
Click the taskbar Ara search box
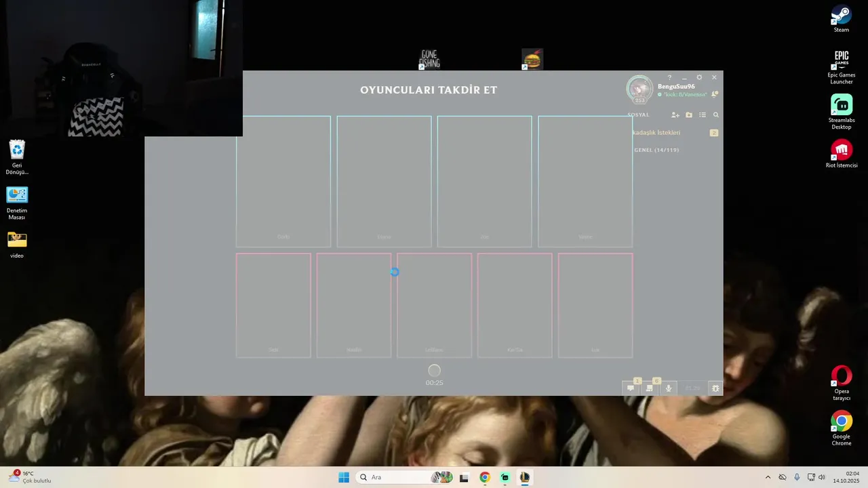coord(404,477)
